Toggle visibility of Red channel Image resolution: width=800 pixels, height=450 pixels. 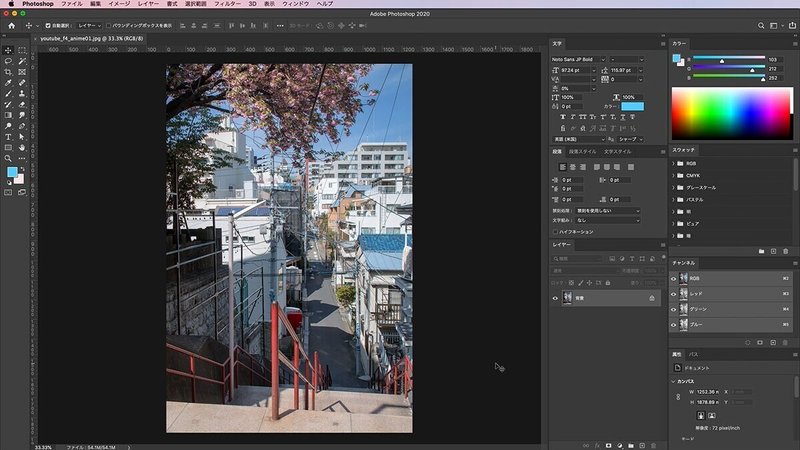point(673,294)
